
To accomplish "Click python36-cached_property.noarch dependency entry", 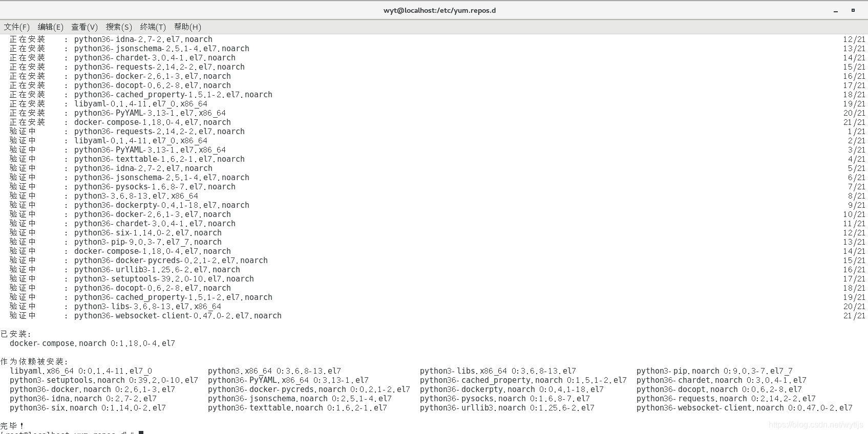I will 523,380.
